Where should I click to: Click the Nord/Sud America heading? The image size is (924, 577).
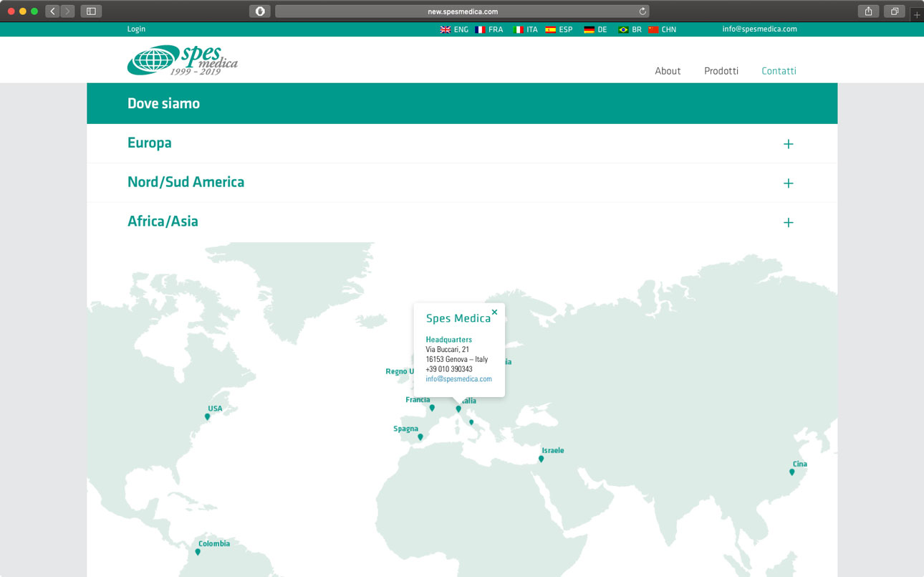pyautogui.click(x=186, y=182)
